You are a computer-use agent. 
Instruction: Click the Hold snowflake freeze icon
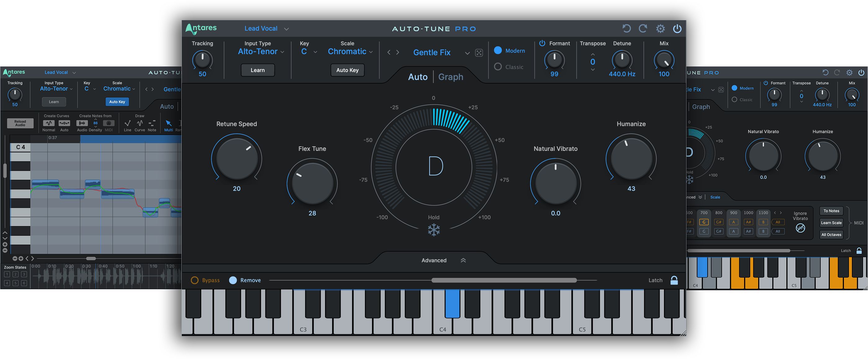pos(434,230)
